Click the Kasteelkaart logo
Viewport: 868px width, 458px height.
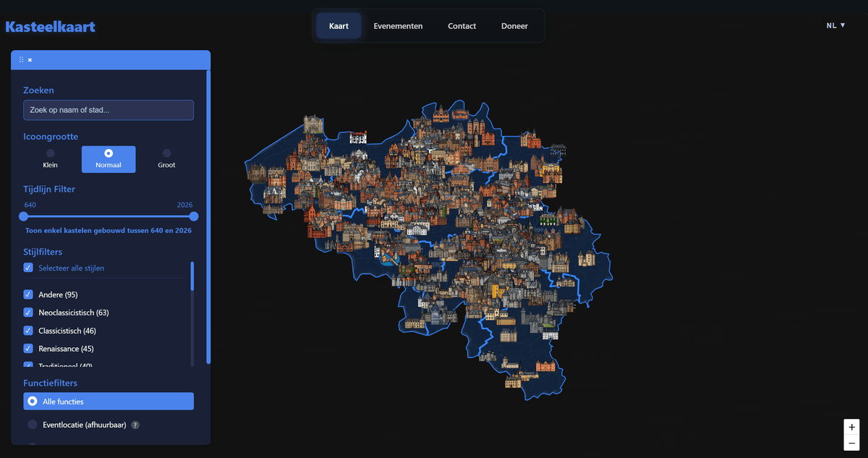[50, 27]
